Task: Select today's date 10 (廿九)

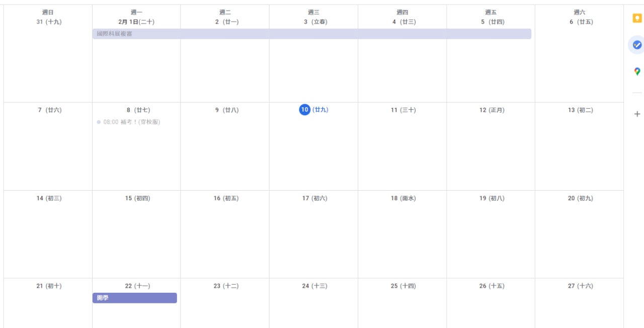Action: click(x=313, y=110)
